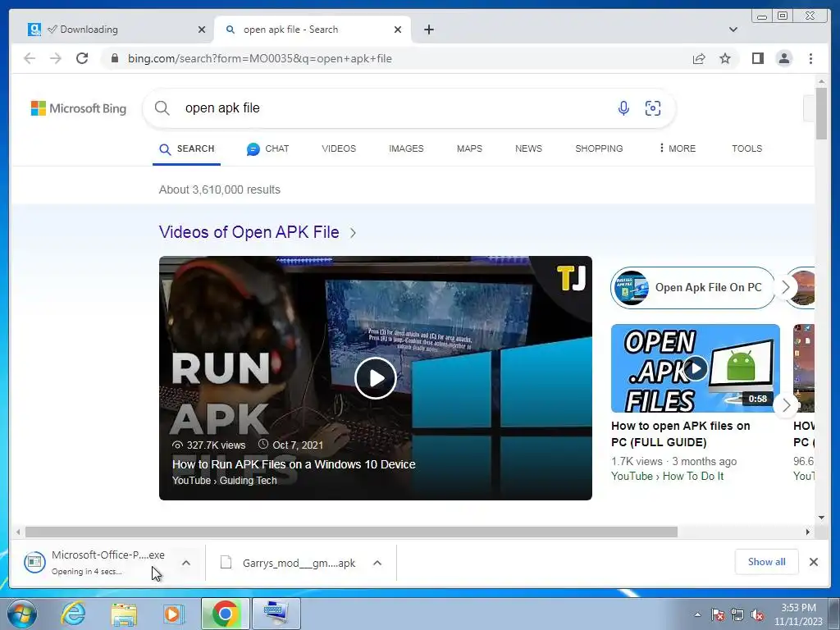Open 'Videos of Open APK File' heading link
Screen dimensions: 840x630
[x=249, y=232]
